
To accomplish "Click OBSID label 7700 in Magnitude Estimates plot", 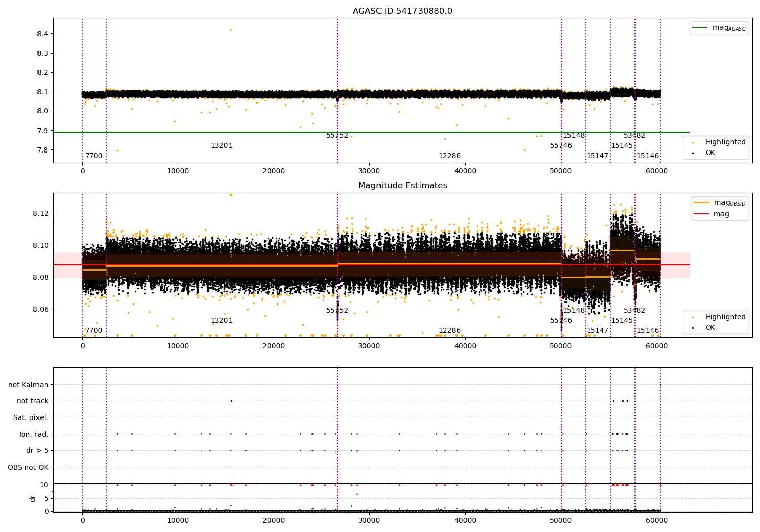I will tap(94, 331).
